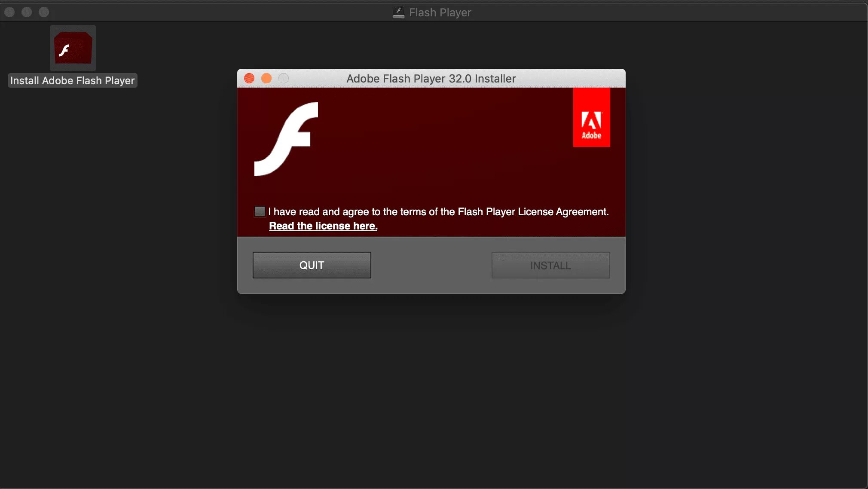Click the Flash Player window title text
Viewport: 868px width, 489px height.
(440, 12)
